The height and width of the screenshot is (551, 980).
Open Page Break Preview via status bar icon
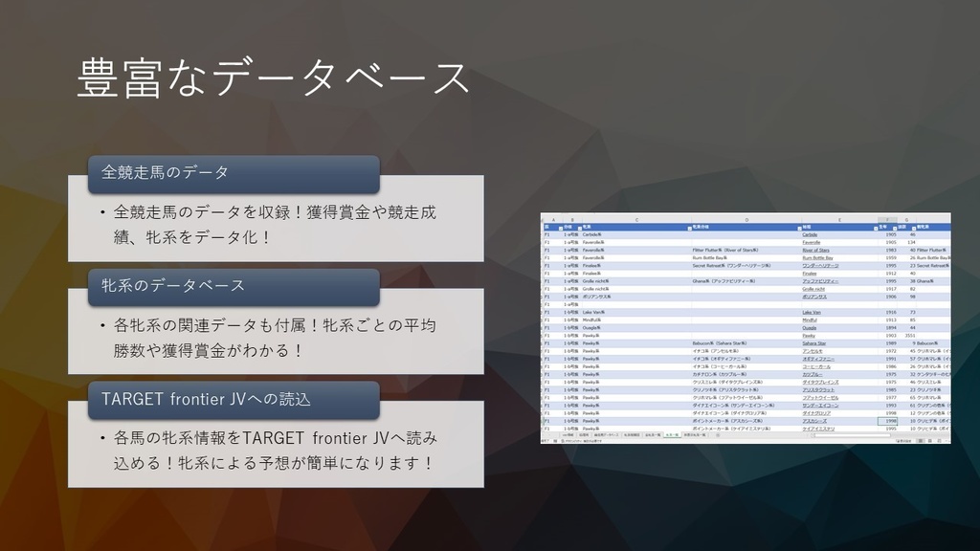click(x=939, y=440)
